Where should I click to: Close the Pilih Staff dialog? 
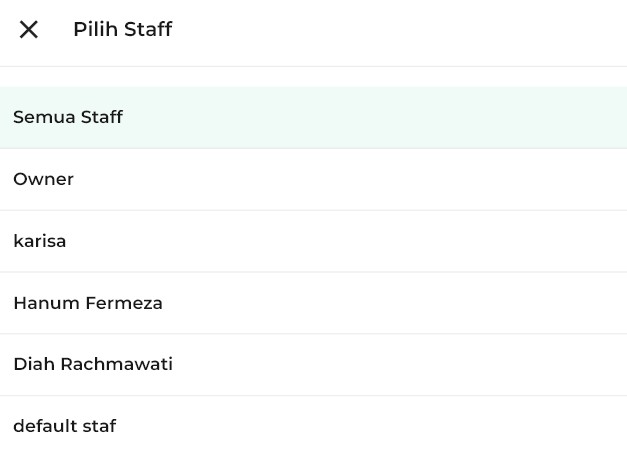(x=29, y=30)
